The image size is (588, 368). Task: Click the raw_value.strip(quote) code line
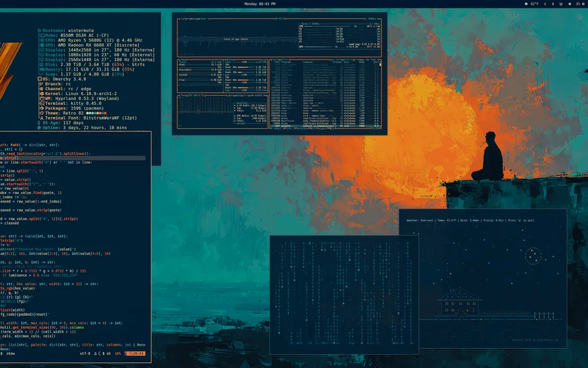(31, 210)
